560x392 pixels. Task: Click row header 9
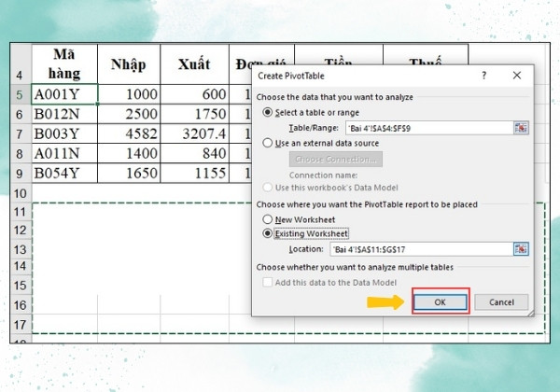point(21,174)
